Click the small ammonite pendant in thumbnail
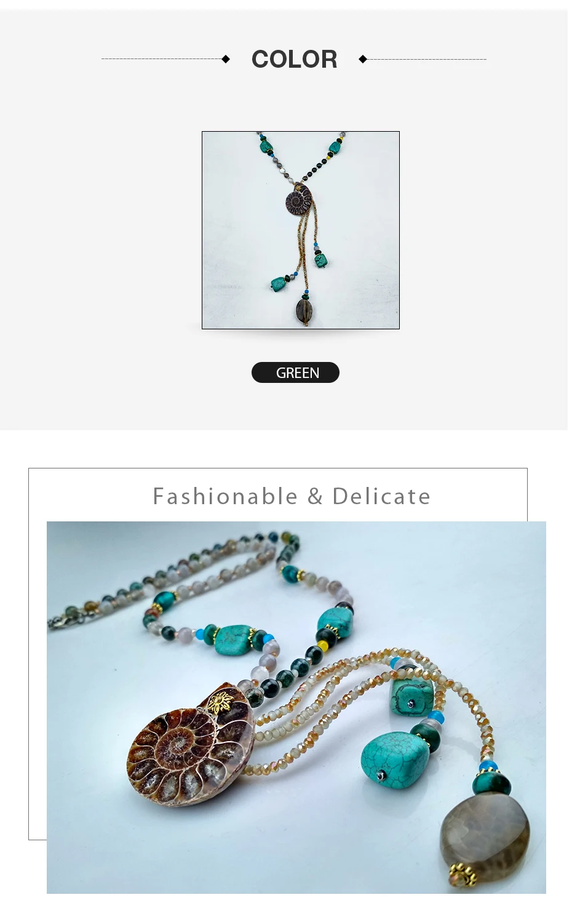This screenshot has width=572, height=924. (299, 201)
